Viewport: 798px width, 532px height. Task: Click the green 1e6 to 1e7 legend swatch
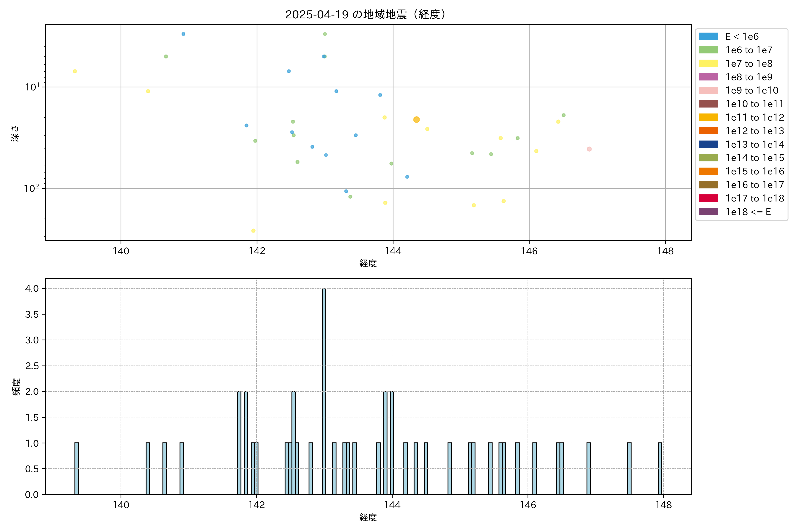click(x=708, y=50)
